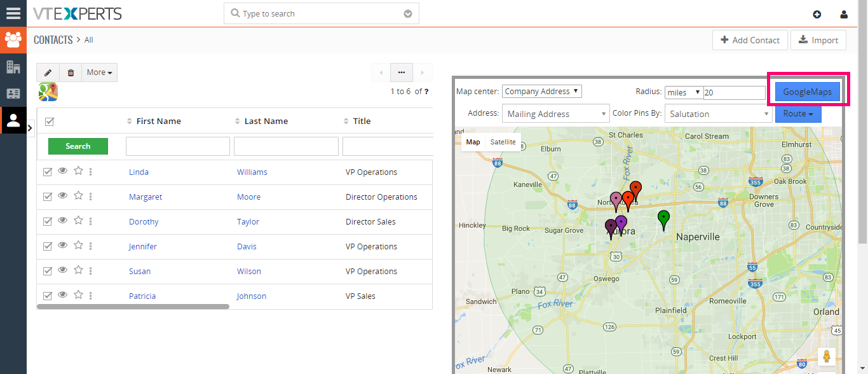Image resolution: width=868 pixels, height=374 pixels.
Task: Uncheck the Linda Williams row checkbox
Action: tap(48, 172)
